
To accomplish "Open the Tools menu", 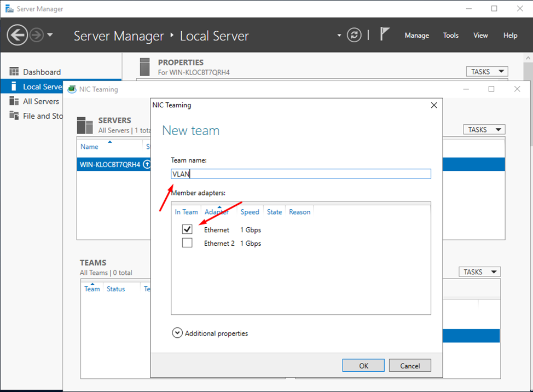I will 450,35.
